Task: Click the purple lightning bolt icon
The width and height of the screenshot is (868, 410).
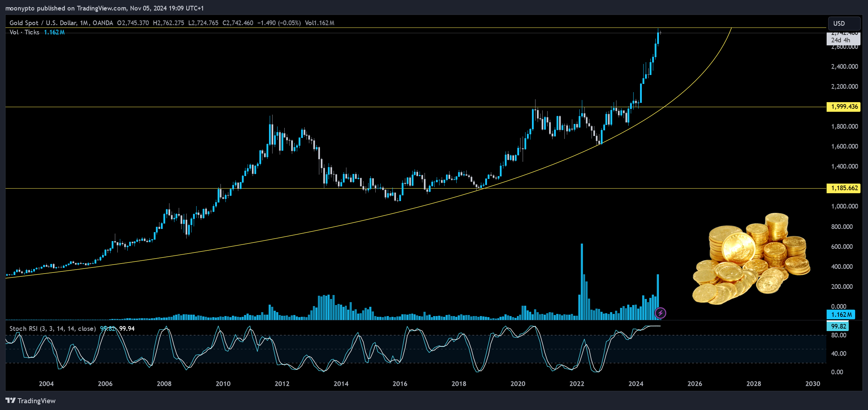Action: tap(660, 313)
